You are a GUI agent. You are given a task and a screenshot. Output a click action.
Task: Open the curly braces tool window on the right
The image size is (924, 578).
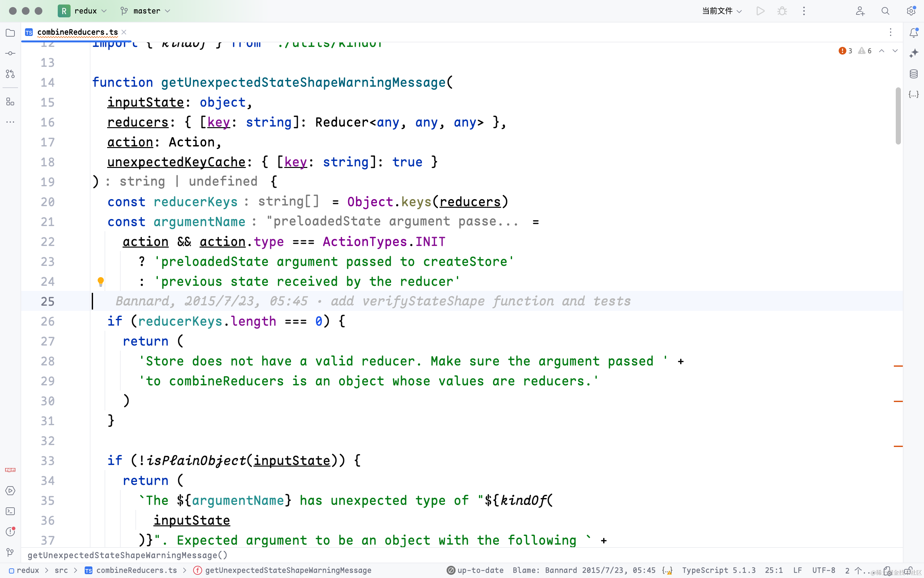coord(914,94)
